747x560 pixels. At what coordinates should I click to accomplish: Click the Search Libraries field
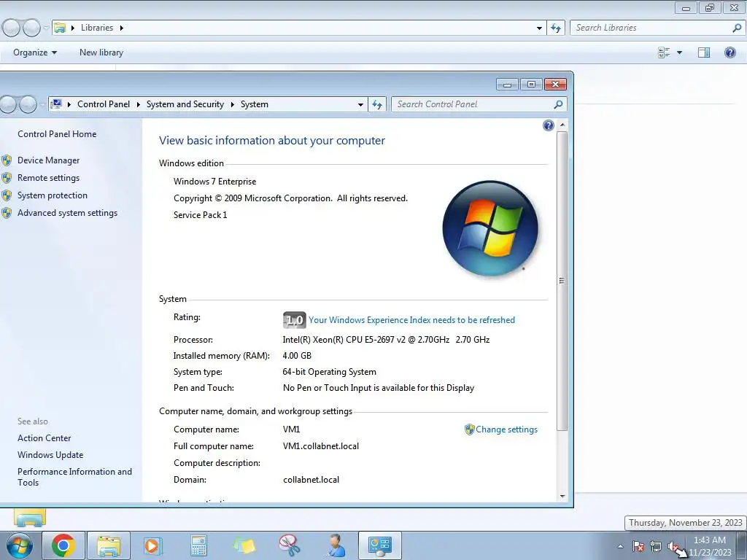[657, 28]
